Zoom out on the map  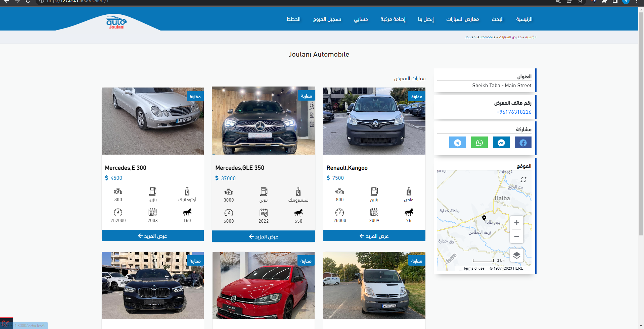pyautogui.click(x=517, y=236)
